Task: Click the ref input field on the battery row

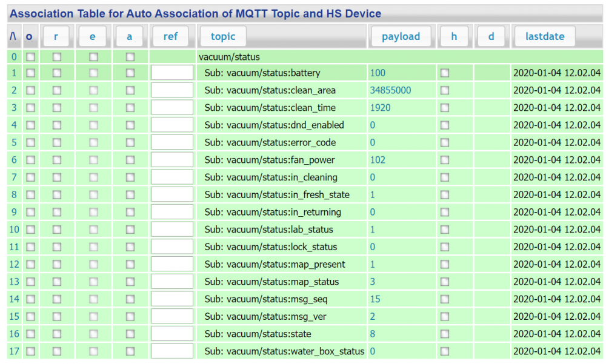Action: pos(171,73)
